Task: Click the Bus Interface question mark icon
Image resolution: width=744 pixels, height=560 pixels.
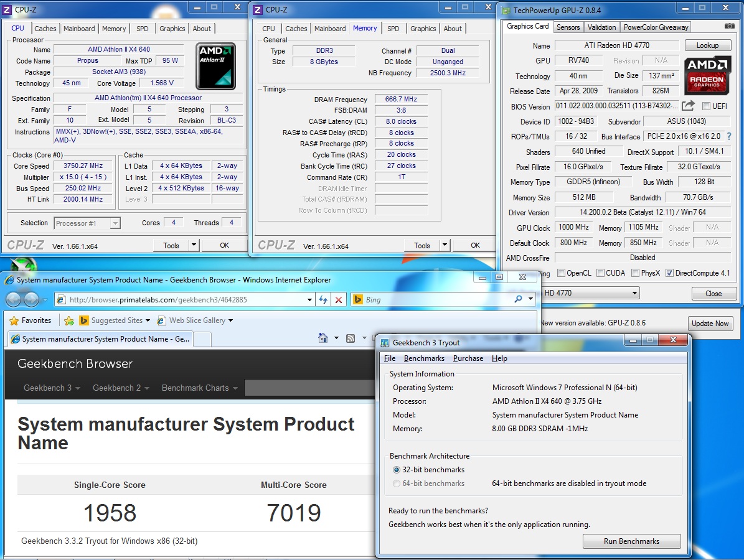Action: coord(729,136)
